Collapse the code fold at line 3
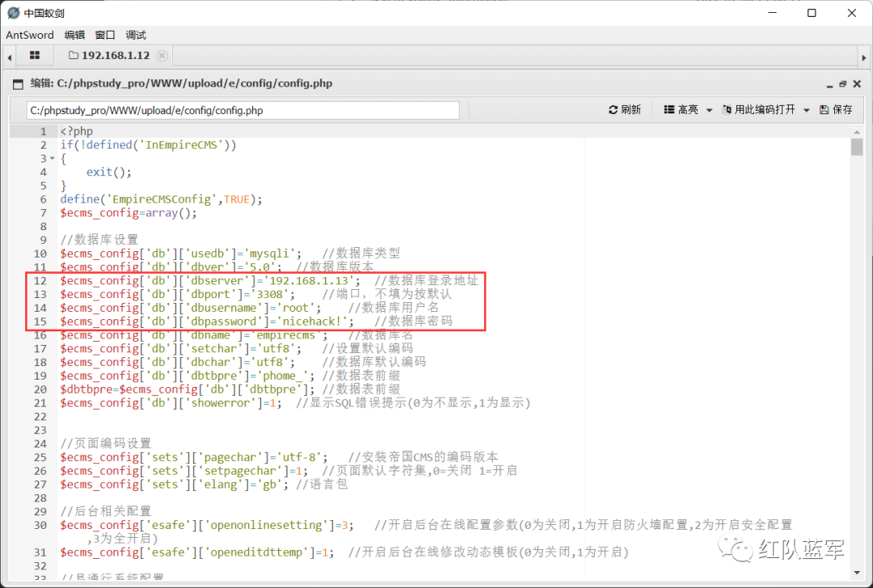The height and width of the screenshot is (588, 873). (53, 158)
